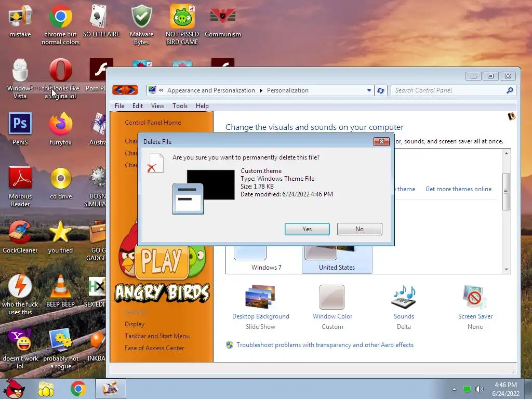Open the 'PeniS' Photoshop icon
The height and width of the screenshot is (399, 532).
pos(20,124)
